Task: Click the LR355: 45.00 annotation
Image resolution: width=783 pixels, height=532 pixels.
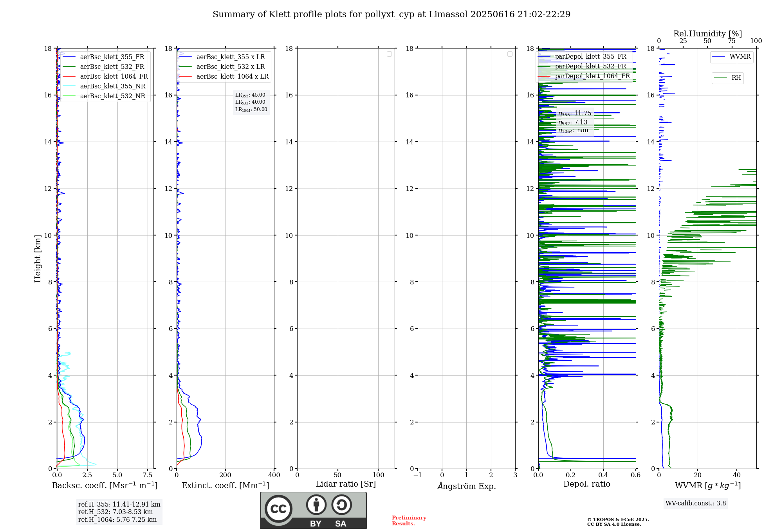Action: click(x=250, y=95)
